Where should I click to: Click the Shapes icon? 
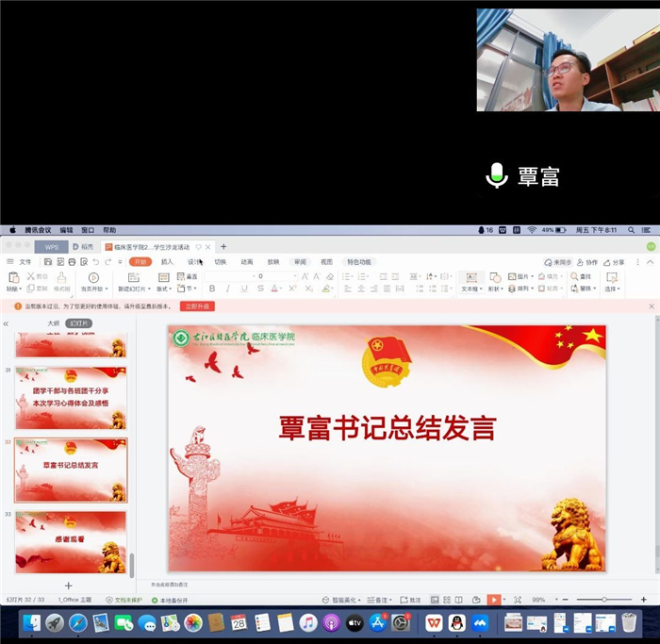click(495, 277)
